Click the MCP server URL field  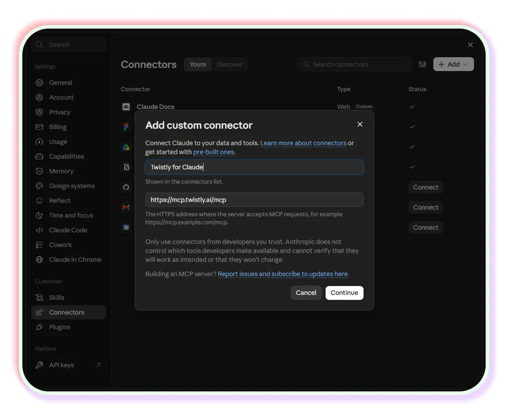(254, 200)
